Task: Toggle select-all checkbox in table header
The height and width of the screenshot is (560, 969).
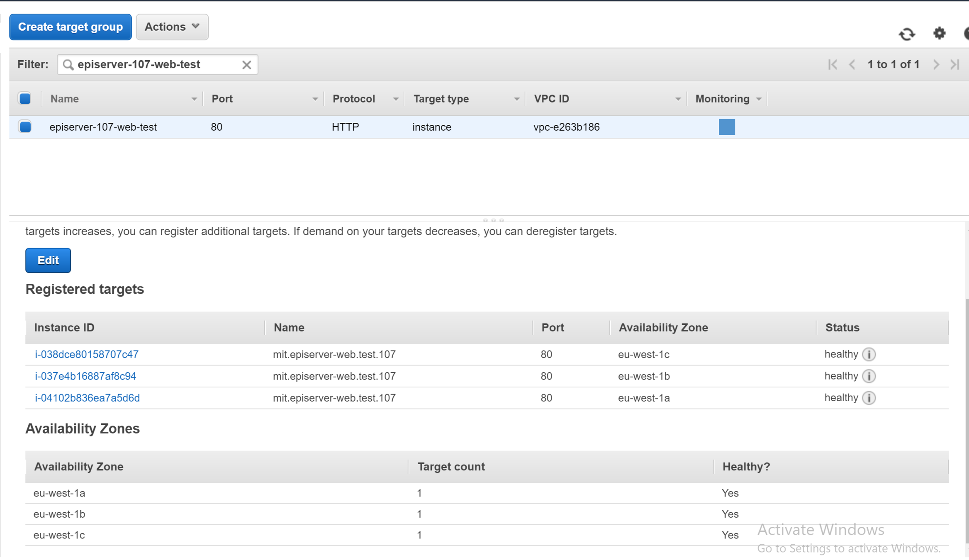Action: pos(25,99)
